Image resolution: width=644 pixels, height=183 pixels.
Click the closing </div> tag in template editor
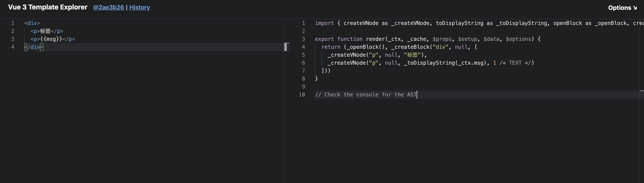coord(34,47)
